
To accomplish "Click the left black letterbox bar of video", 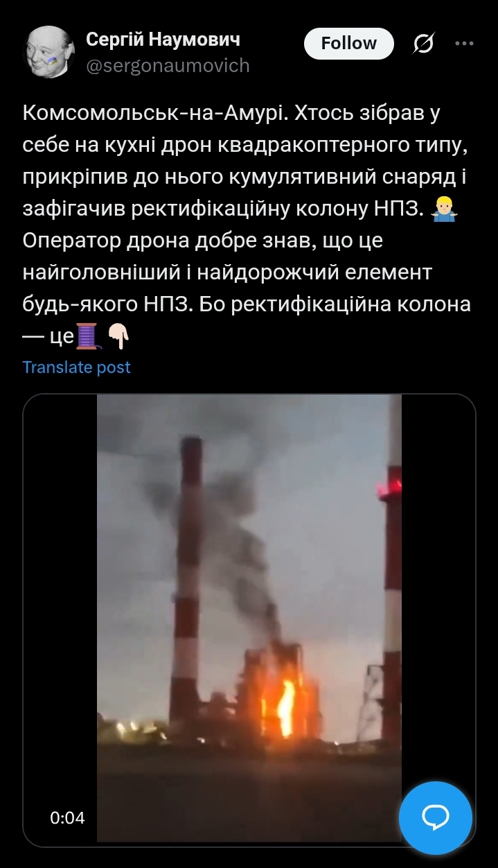I will point(60,618).
